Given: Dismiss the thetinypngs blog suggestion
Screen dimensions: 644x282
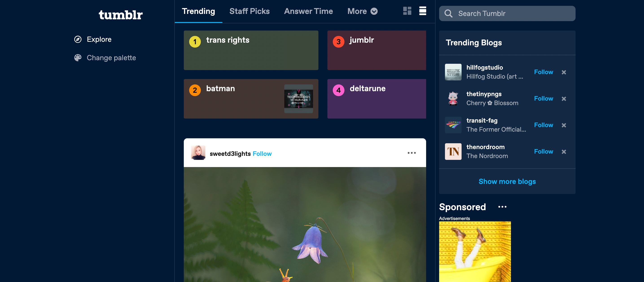Looking at the screenshot, I should click(x=564, y=99).
